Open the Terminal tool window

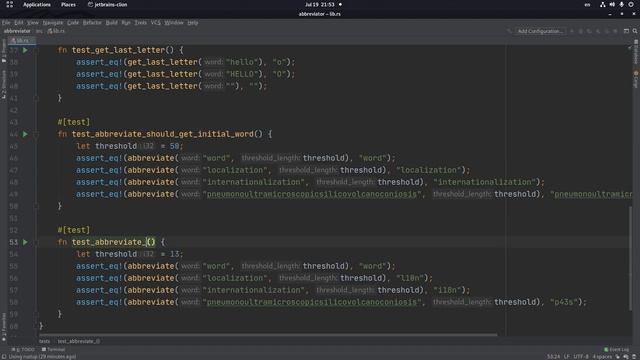53,349
